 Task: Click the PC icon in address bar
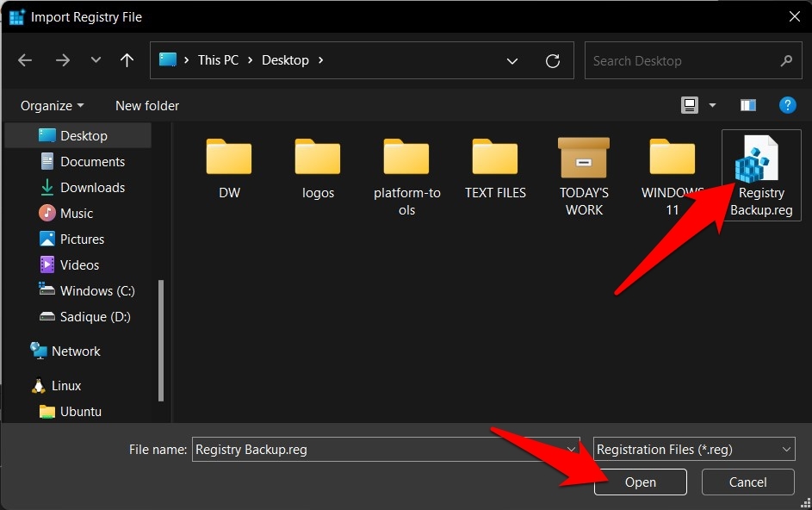coord(168,59)
